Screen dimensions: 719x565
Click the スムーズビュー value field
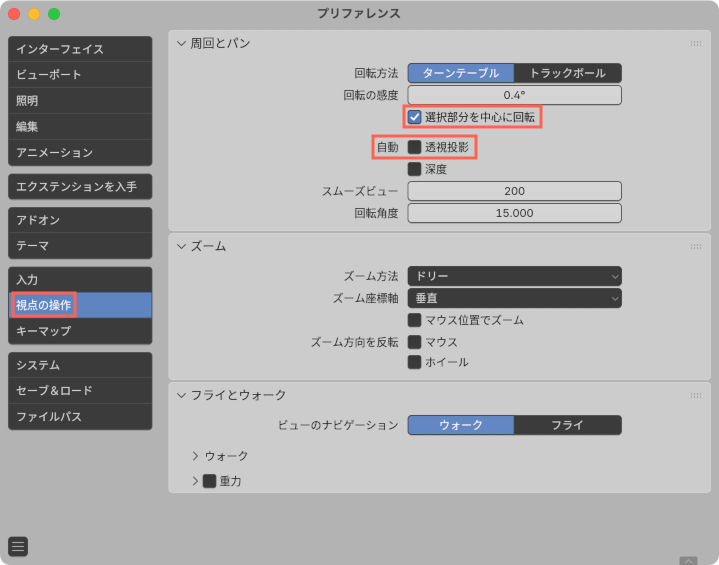(x=514, y=191)
